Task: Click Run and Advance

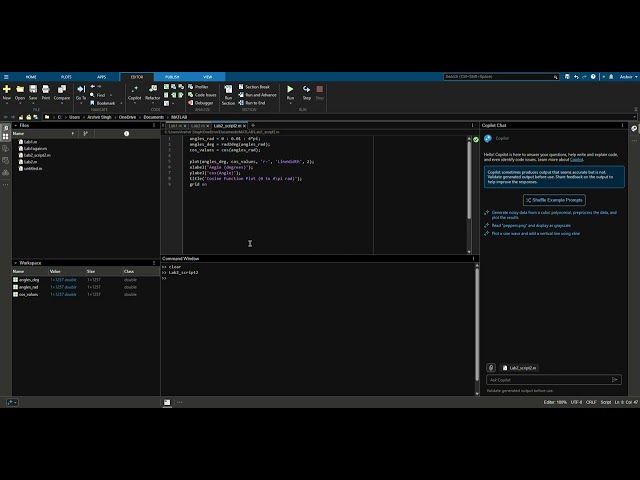Action: pyautogui.click(x=257, y=95)
